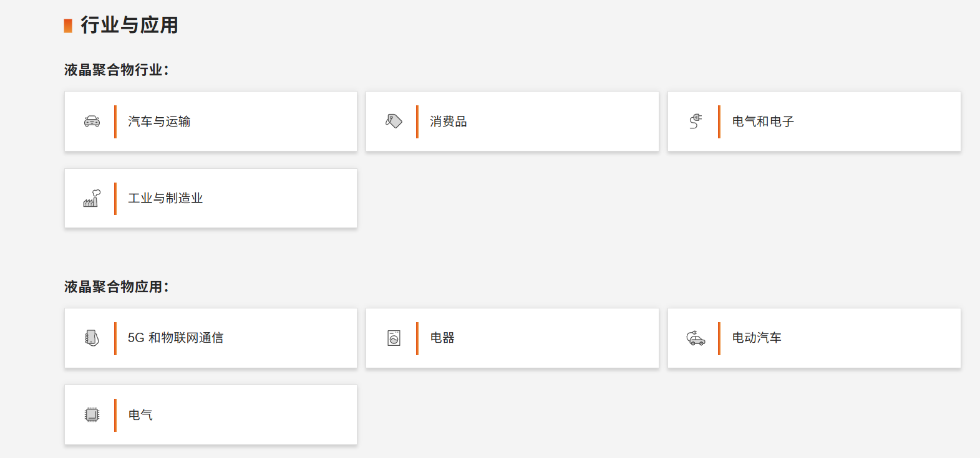The width and height of the screenshot is (980, 458).
Task: Click the microchip icon for 电气
Action: click(x=92, y=414)
